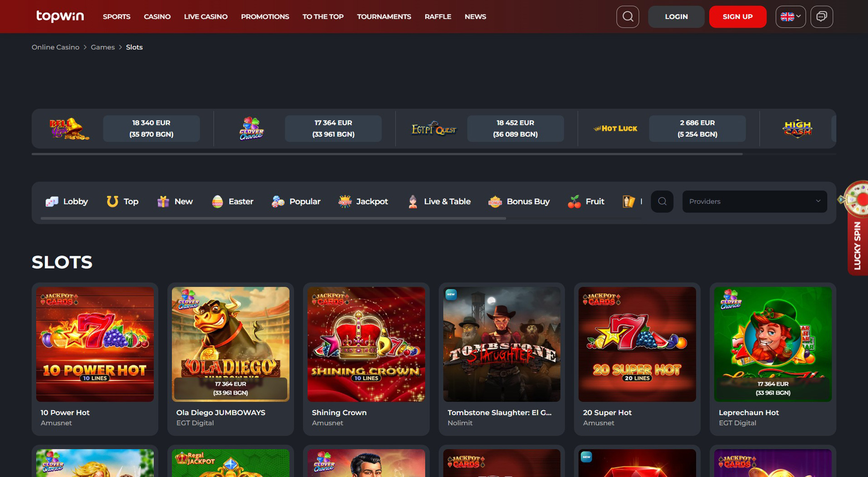Select the Bonus Buy category
Screen dimensions: 868x477
519,201
